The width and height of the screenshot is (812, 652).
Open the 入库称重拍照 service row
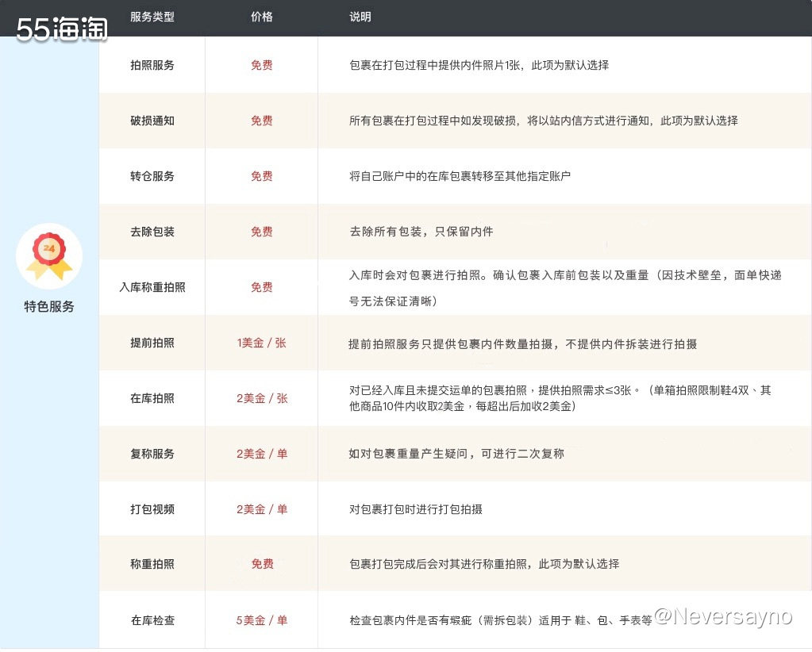point(152,287)
